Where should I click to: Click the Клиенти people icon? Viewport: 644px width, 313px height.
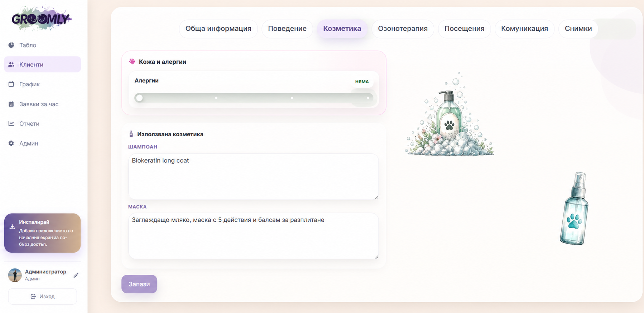(11, 64)
